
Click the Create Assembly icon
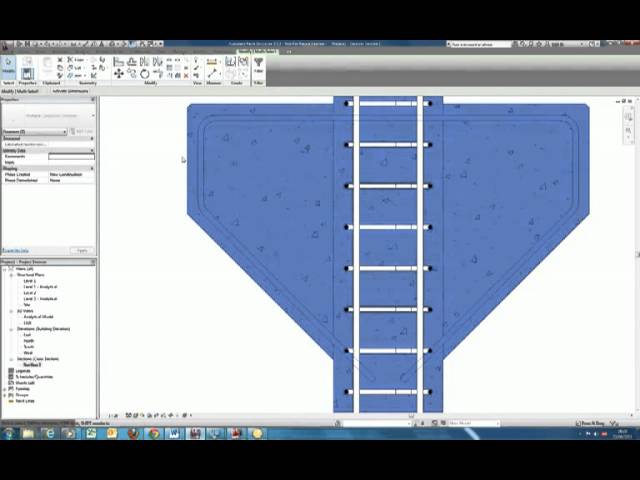[x=231, y=62]
